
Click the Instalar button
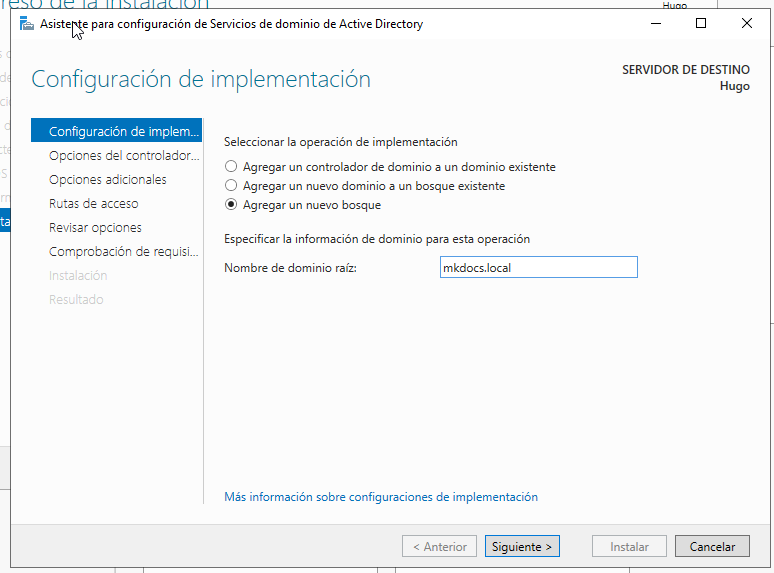tap(629, 546)
